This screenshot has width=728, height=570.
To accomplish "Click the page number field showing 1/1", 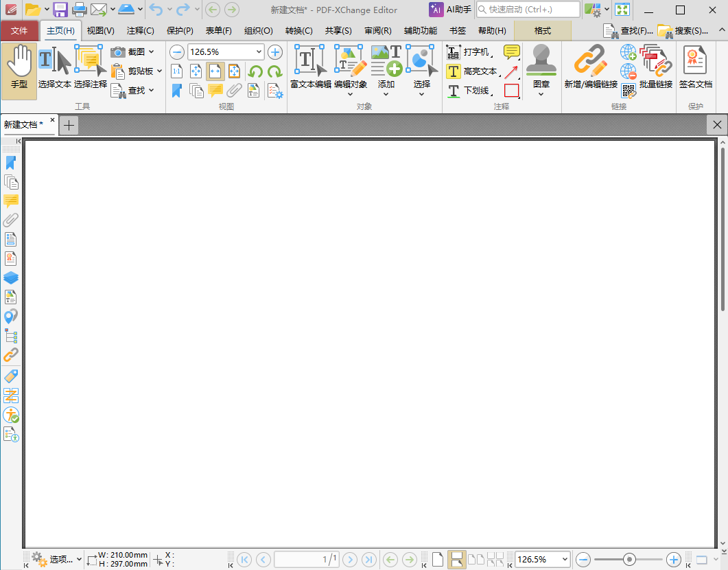I will pyautogui.click(x=307, y=559).
